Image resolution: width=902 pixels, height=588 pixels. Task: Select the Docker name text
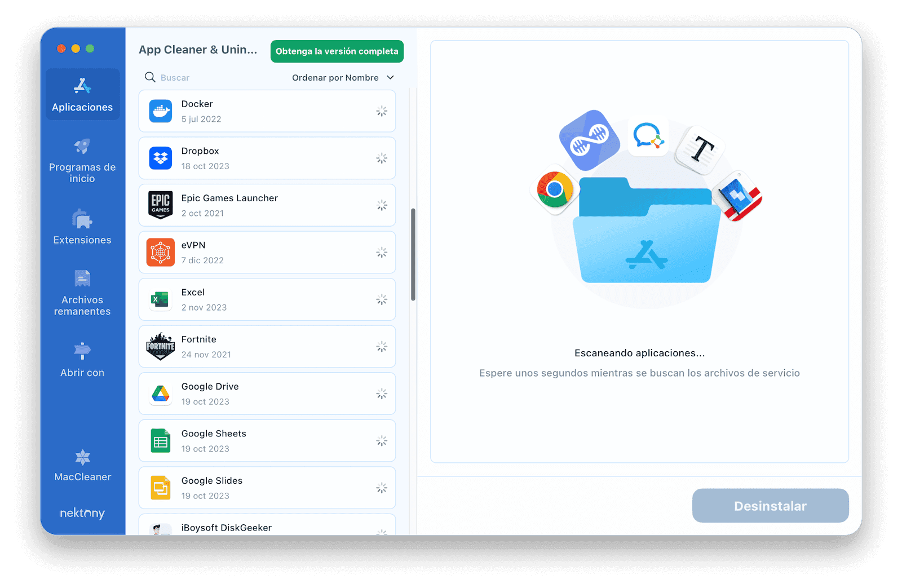[197, 104]
